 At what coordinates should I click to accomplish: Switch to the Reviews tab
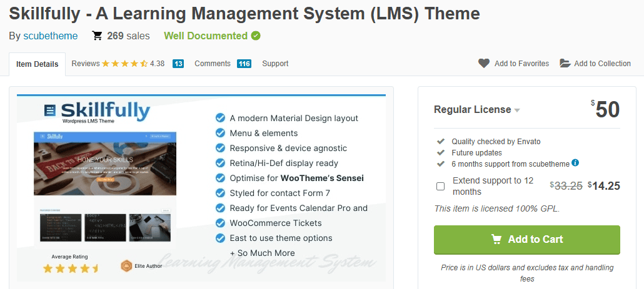(x=86, y=64)
